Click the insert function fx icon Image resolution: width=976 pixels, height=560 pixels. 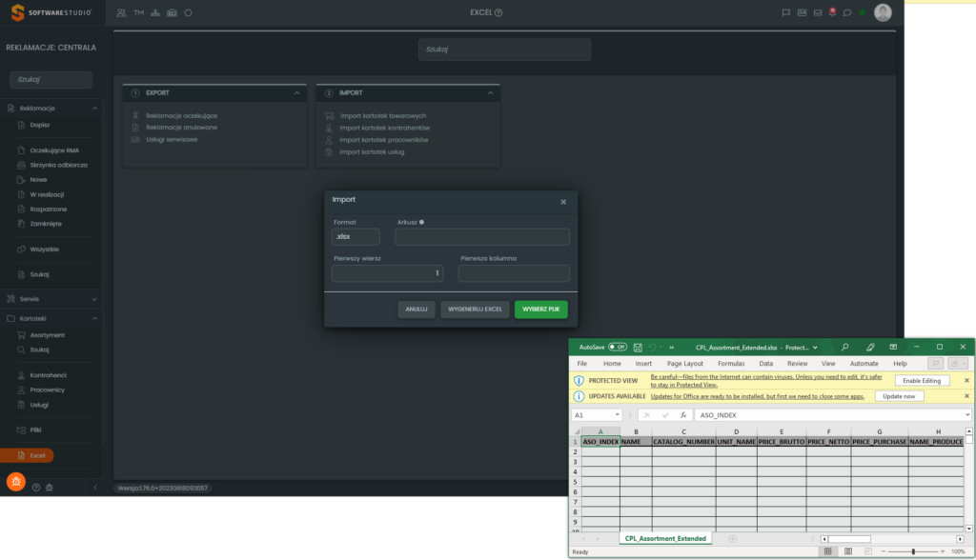(x=683, y=415)
